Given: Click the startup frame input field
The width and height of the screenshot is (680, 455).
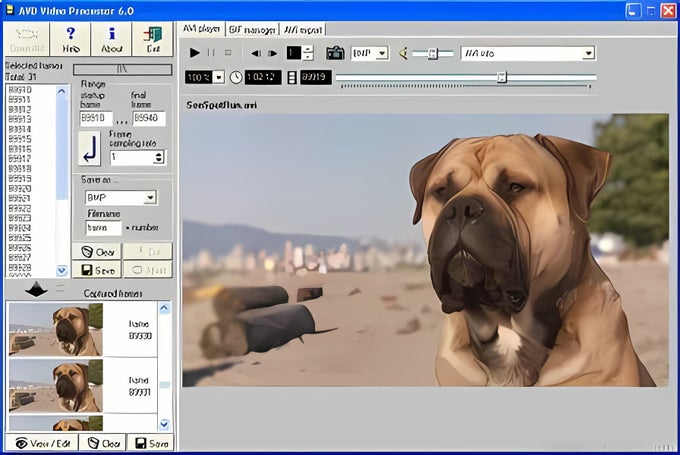Looking at the screenshot, I should [x=96, y=118].
